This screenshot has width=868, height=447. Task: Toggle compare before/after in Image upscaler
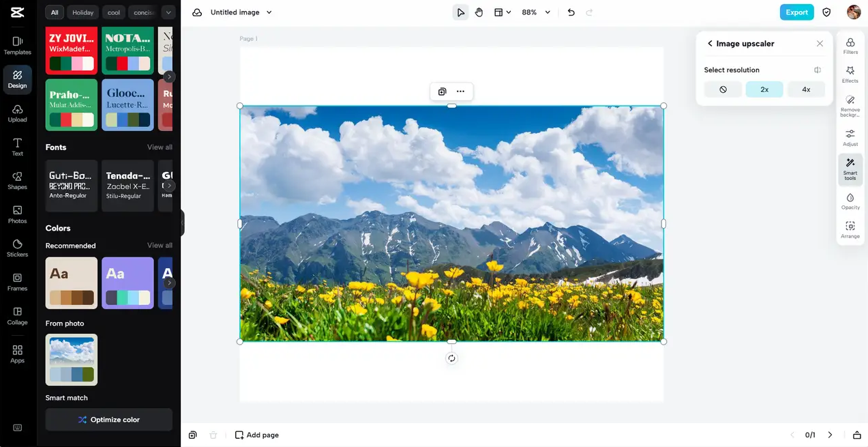pos(818,70)
